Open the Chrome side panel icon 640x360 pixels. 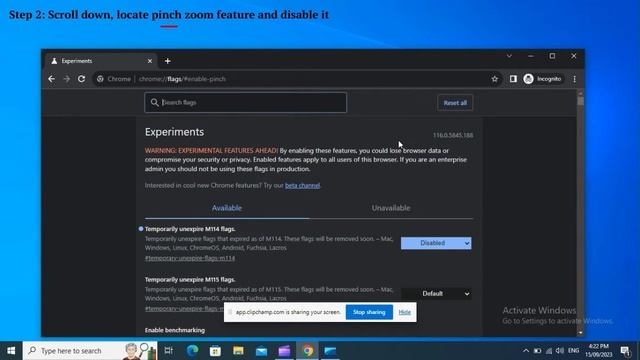point(513,79)
